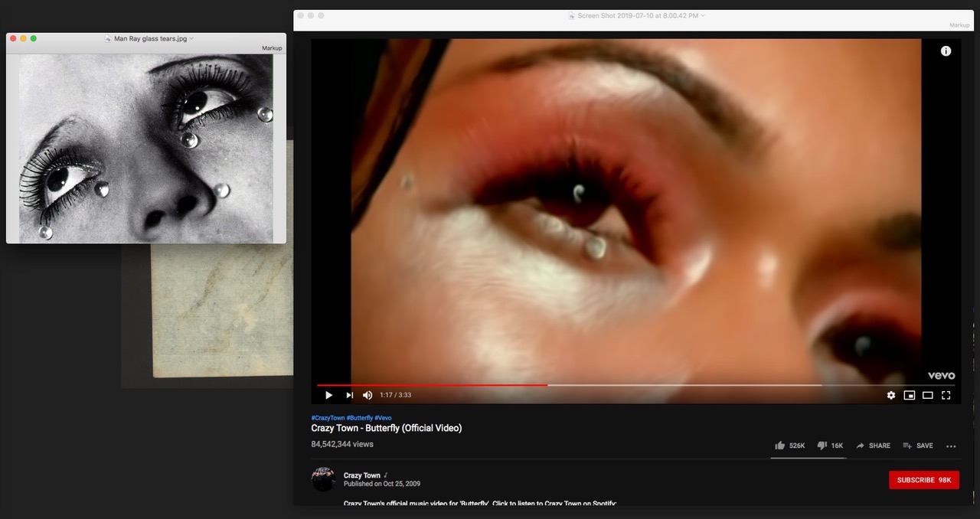Open title dropdown of Man Ray glass tears.jpg

[x=191, y=38]
